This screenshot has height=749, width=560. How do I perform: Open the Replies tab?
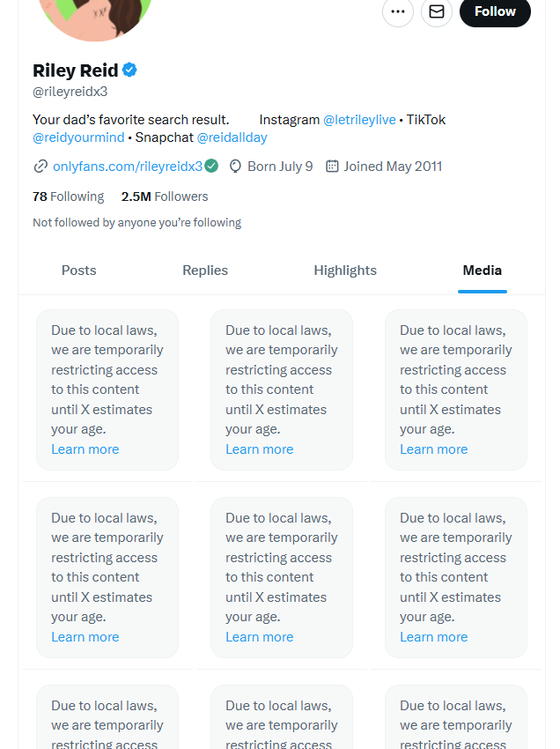click(x=205, y=271)
